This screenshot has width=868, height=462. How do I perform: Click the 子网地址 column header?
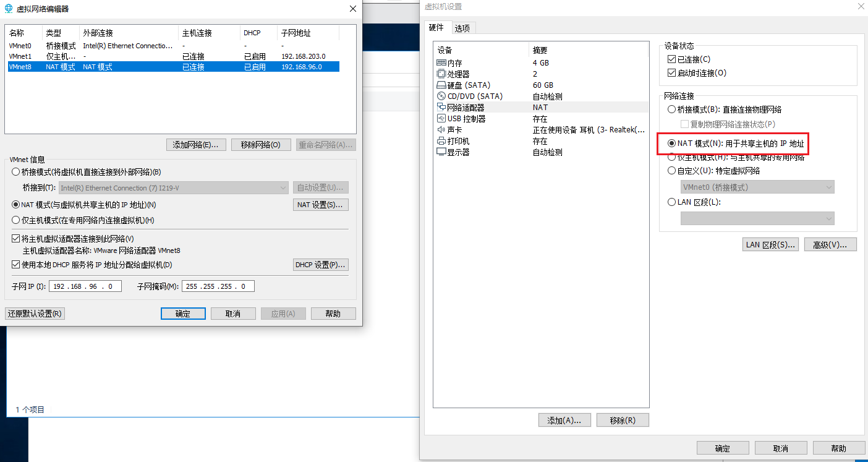[308, 33]
